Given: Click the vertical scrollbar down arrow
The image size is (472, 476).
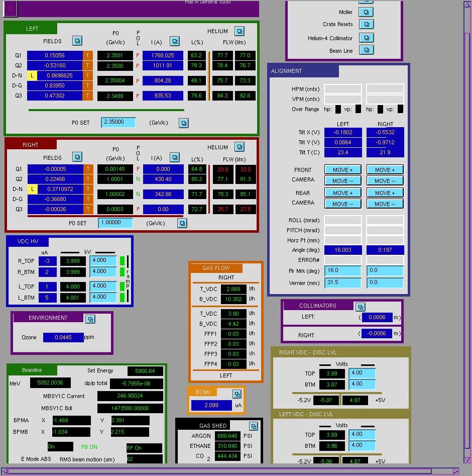Looking at the screenshot, I should (467, 460).
